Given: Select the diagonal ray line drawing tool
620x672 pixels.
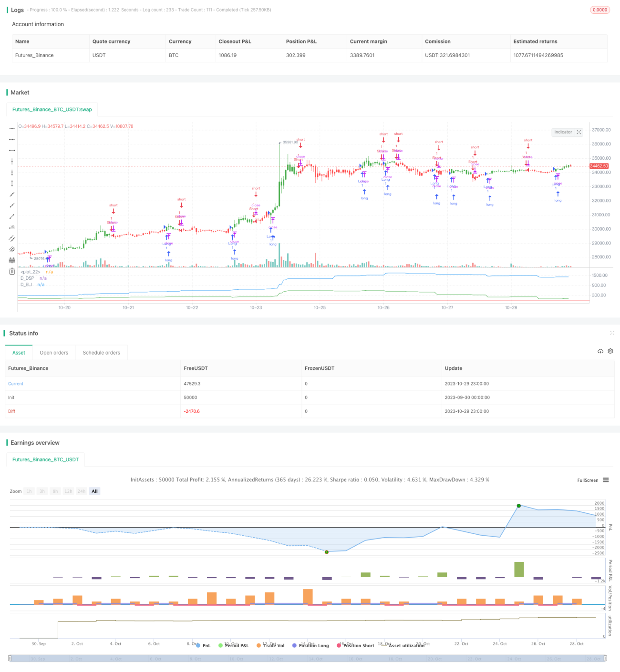Looking at the screenshot, I should [12, 205].
